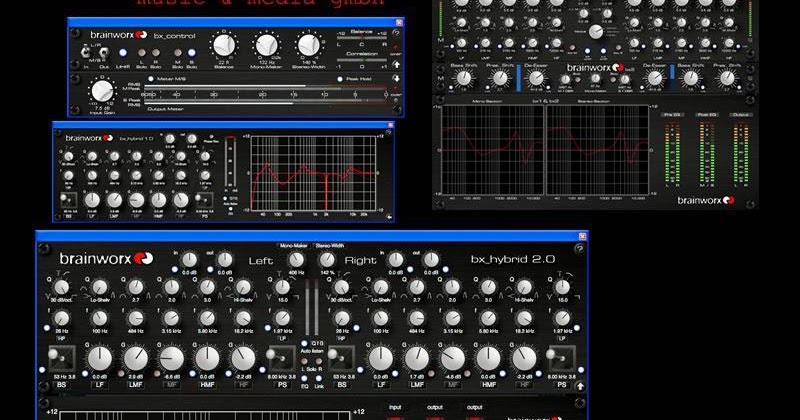Click Stereo-Width knob in bx_hybrid 2.0
800x420 pixels.
click(x=327, y=260)
